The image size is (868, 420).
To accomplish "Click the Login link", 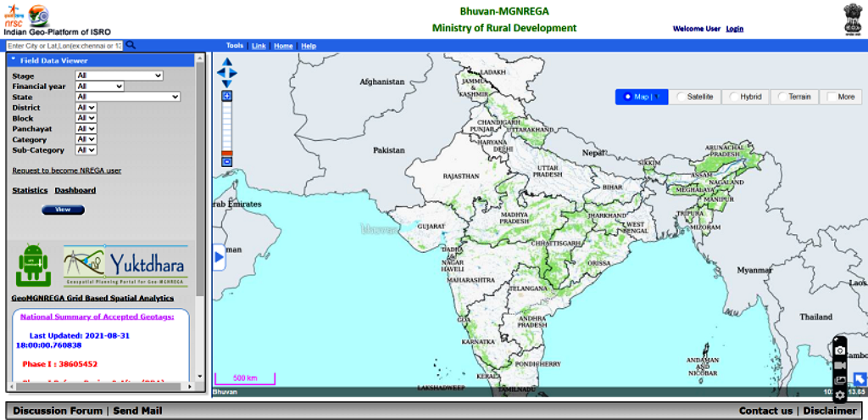I will click(734, 29).
